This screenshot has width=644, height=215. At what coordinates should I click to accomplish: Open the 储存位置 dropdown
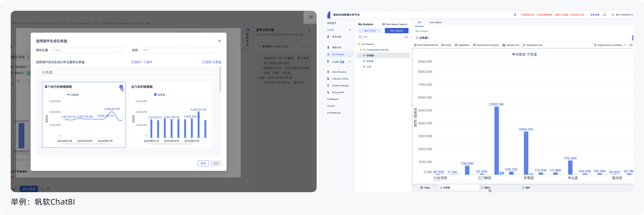pos(88,50)
